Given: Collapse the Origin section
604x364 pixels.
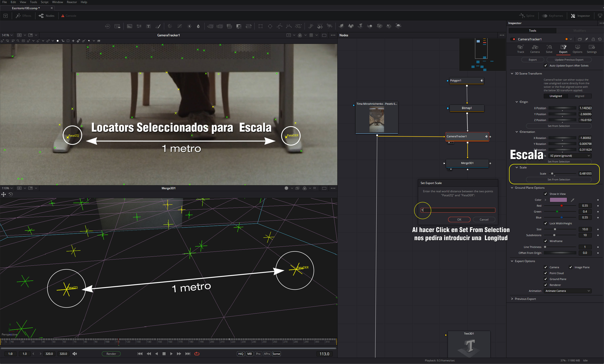Looking at the screenshot, I should [x=517, y=102].
